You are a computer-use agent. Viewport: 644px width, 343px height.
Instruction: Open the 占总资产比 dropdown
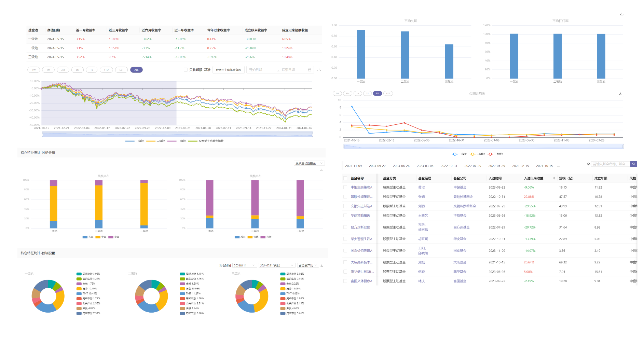click(308, 265)
